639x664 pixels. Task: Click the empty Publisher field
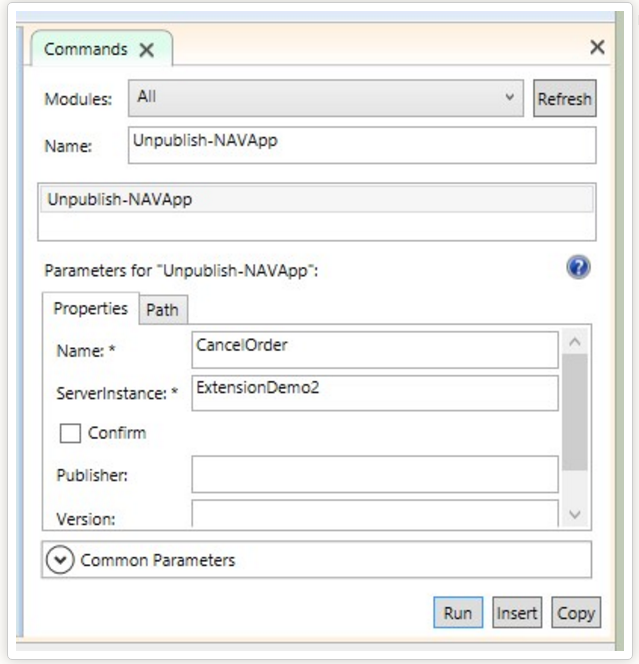click(x=375, y=474)
